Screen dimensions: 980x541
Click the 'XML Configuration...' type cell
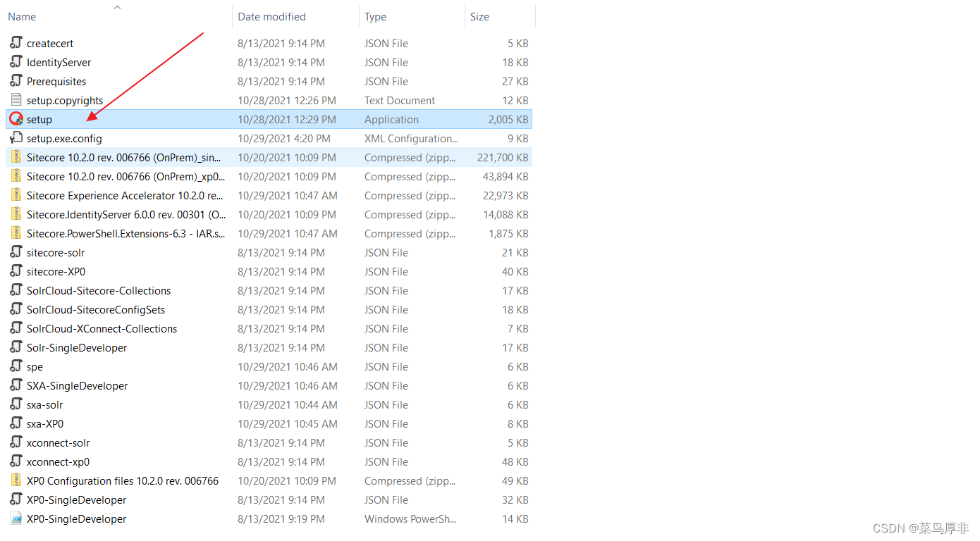pos(412,139)
